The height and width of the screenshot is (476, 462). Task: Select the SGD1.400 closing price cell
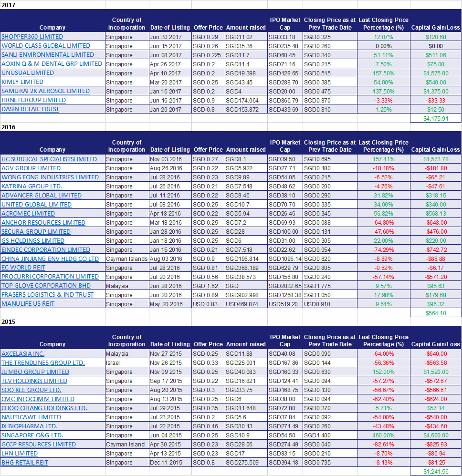coord(330,435)
